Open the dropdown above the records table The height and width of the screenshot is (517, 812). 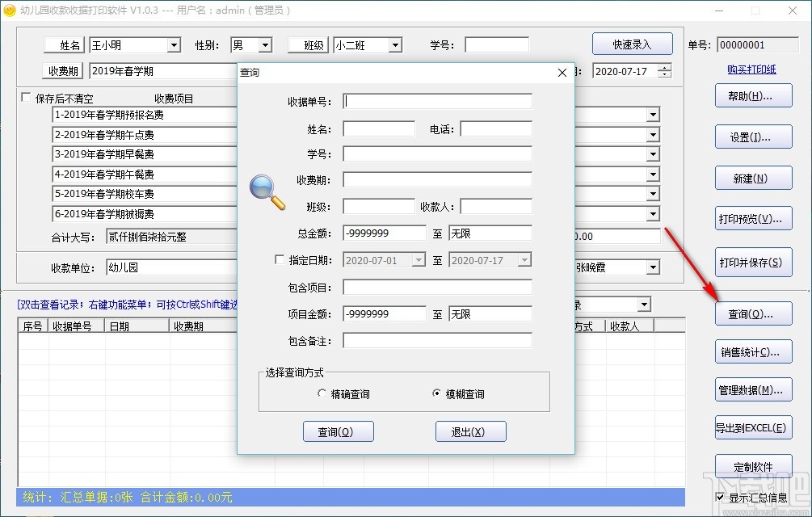pos(644,305)
